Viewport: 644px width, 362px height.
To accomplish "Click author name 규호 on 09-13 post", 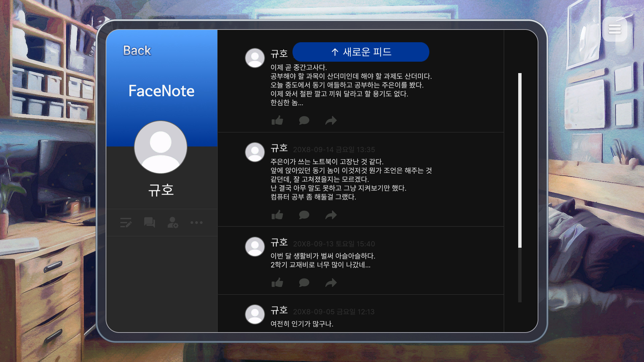I will (279, 242).
